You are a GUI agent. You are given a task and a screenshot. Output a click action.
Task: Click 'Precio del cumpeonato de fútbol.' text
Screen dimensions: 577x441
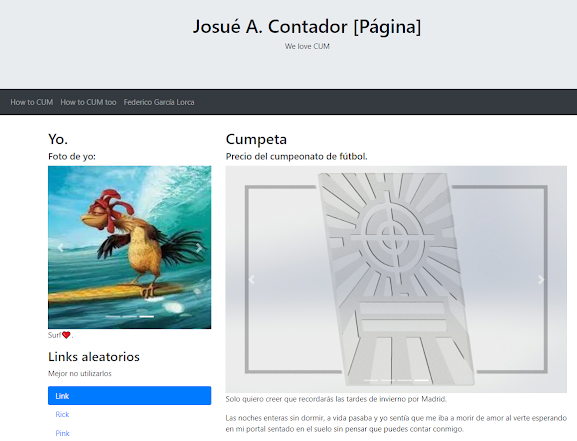pyautogui.click(x=297, y=156)
